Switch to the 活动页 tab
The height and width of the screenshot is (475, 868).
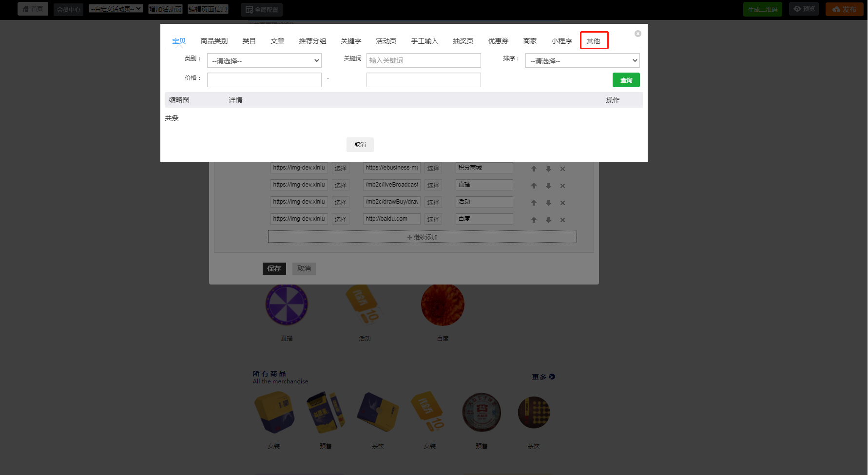point(386,41)
